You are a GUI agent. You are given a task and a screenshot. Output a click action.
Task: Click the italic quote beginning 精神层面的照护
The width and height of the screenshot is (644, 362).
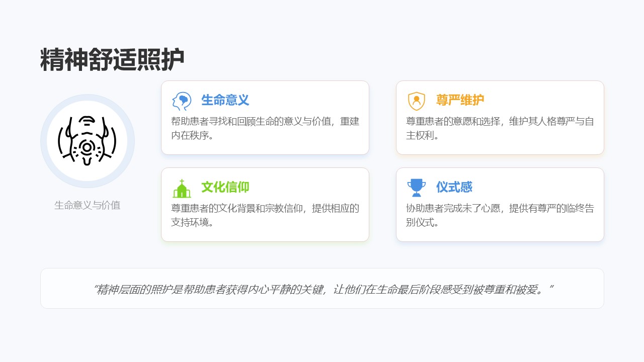(x=322, y=289)
